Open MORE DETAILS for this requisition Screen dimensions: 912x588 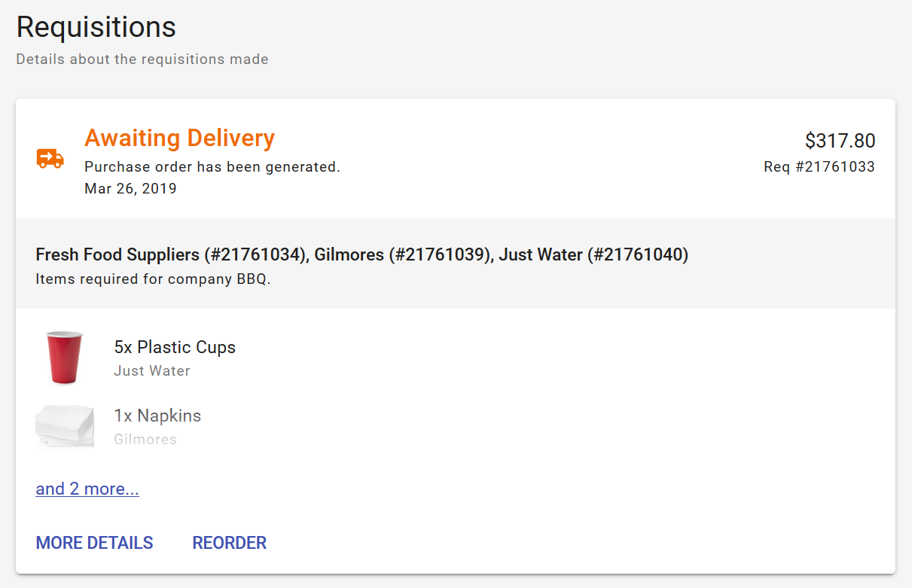pos(94,543)
